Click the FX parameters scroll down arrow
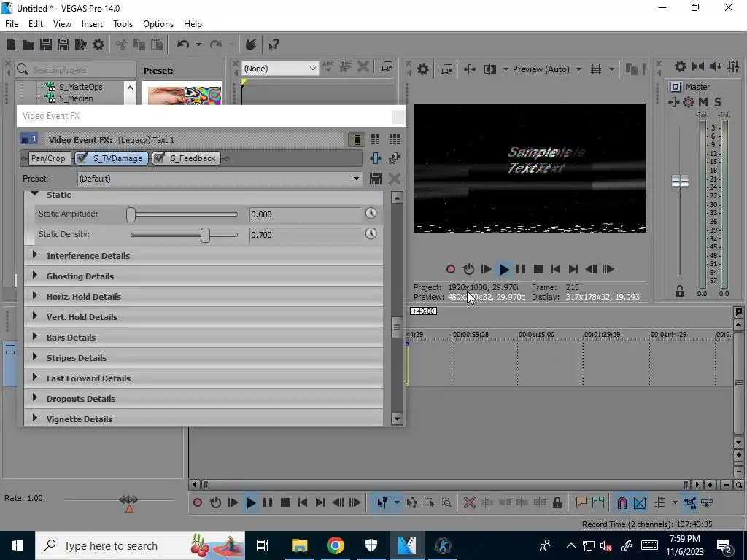The height and width of the screenshot is (560, 747). click(397, 419)
